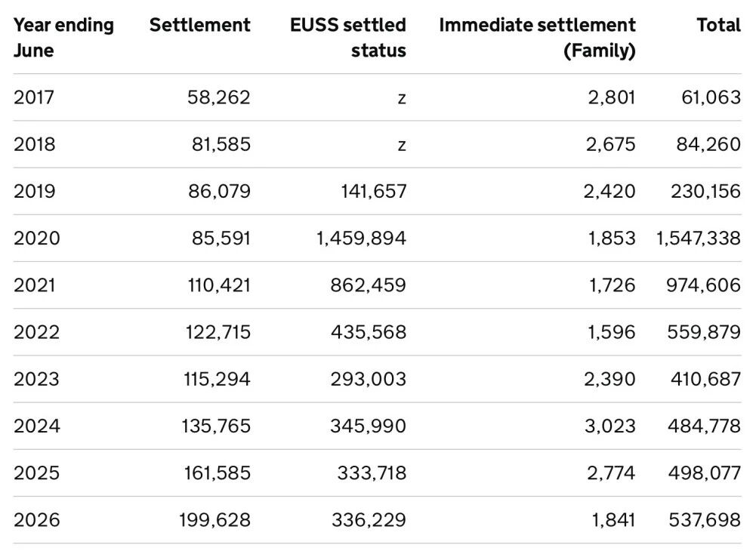Click the 2021 EUSS value 862,459

tap(368, 285)
